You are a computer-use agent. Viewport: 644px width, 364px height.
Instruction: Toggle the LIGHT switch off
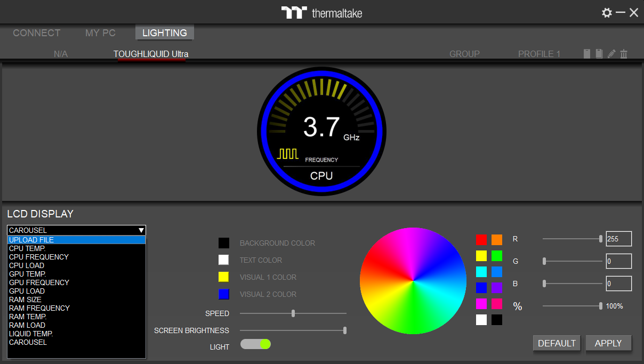coord(256,344)
